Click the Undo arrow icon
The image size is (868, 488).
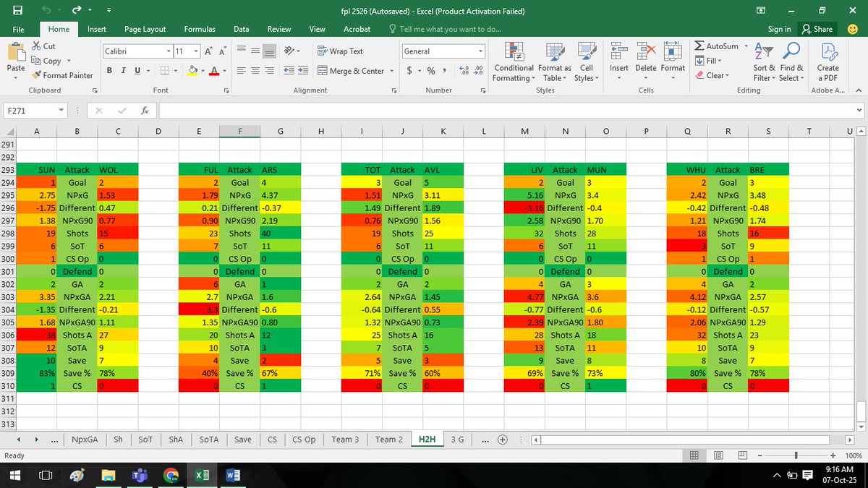pyautogui.click(x=47, y=11)
